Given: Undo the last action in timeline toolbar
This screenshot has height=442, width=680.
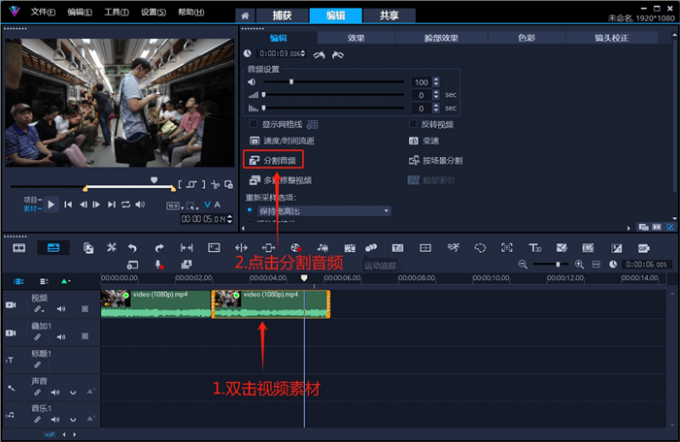Looking at the screenshot, I should (x=133, y=248).
